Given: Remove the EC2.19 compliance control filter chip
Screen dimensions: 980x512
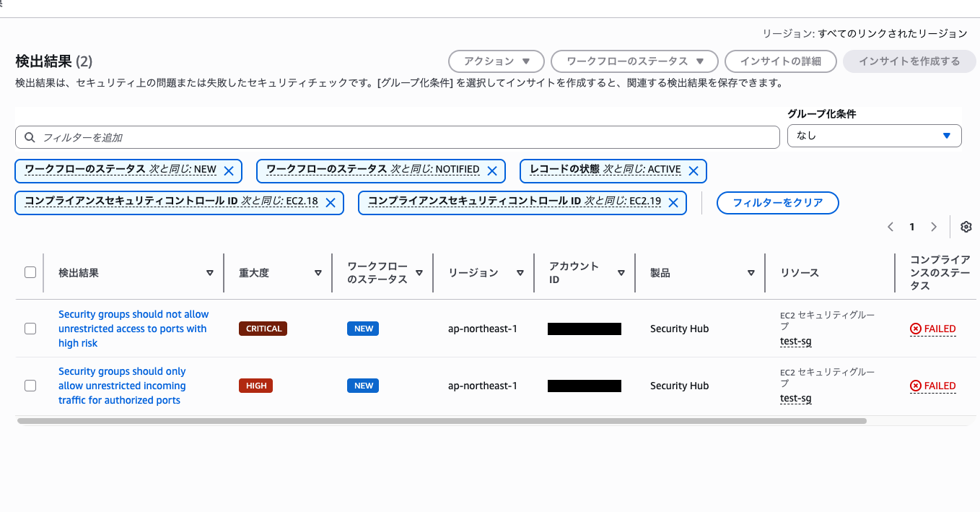Looking at the screenshot, I should pyautogui.click(x=673, y=203).
